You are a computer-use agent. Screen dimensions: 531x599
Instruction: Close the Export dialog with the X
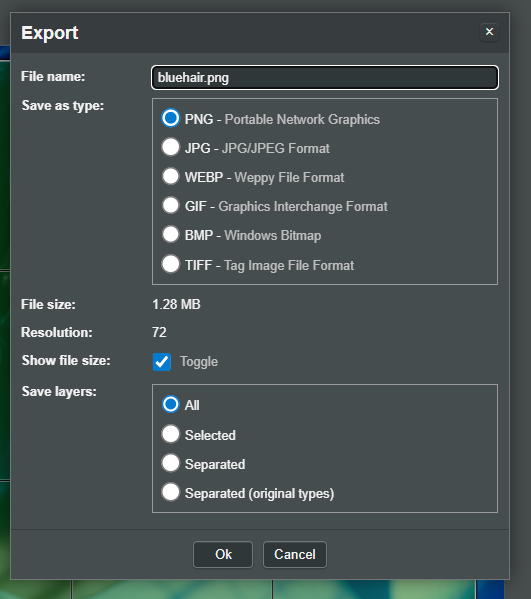(489, 32)
